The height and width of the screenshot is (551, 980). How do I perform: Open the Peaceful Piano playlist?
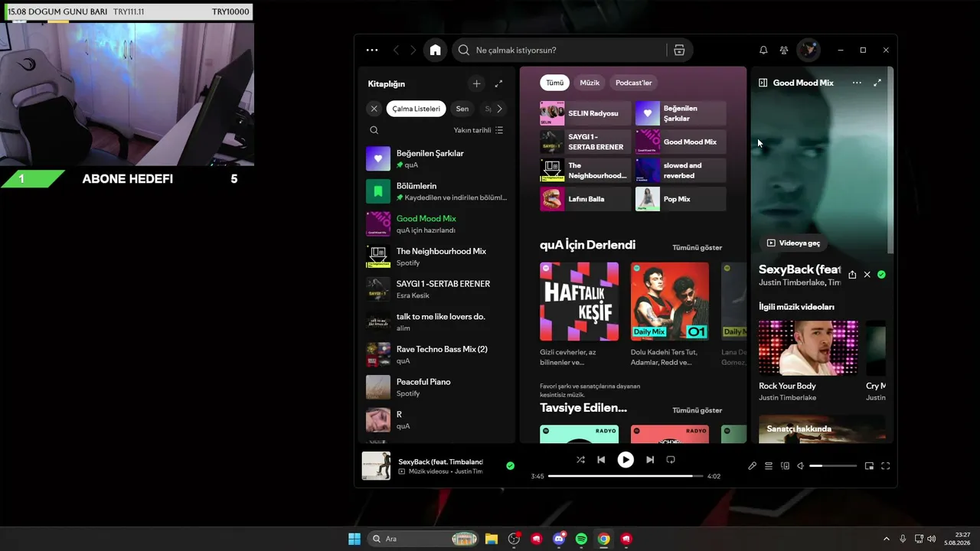pyautogui.click(x=437, y=387)
